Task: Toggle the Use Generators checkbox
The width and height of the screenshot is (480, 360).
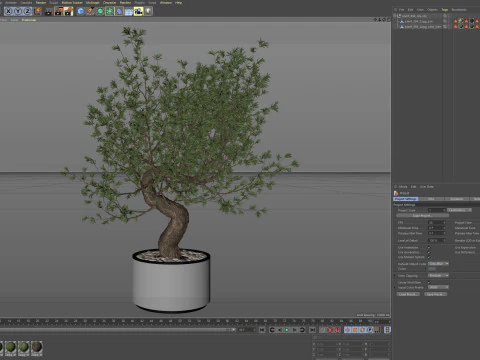Action: [429, 252]
